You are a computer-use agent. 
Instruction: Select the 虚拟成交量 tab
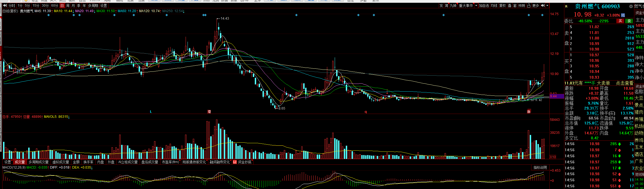[x=61, y=162]
